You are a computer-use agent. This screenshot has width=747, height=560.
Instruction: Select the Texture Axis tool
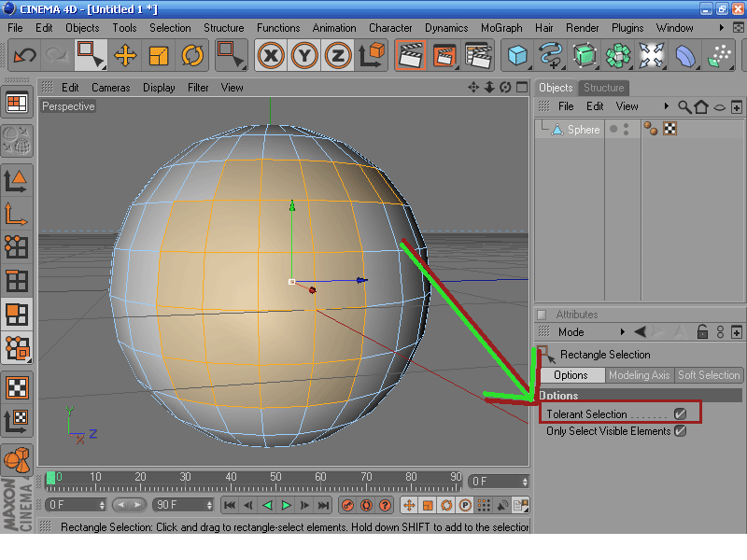tap(17, 421)
